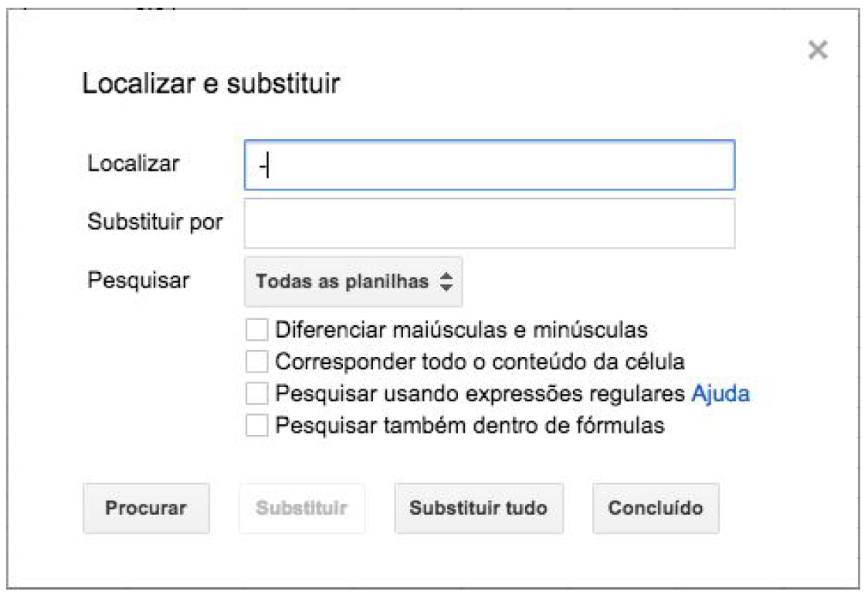Click Substituir tudo to replace all
The height and width of the screenshot is (595, 868).
click(478, 508)
